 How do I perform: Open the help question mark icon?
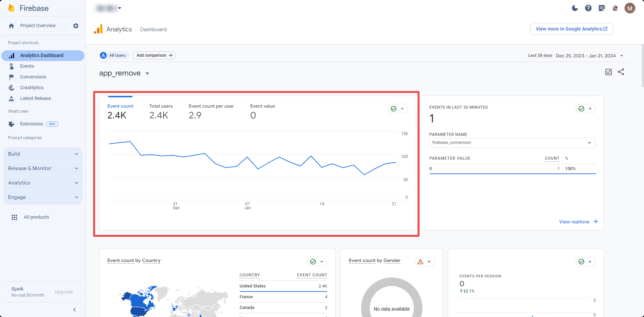(588, 8)
